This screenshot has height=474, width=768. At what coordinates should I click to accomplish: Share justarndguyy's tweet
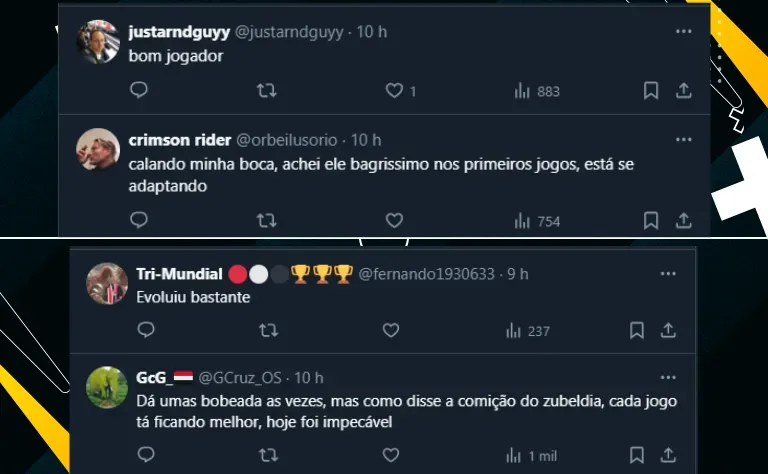[684, 91]
